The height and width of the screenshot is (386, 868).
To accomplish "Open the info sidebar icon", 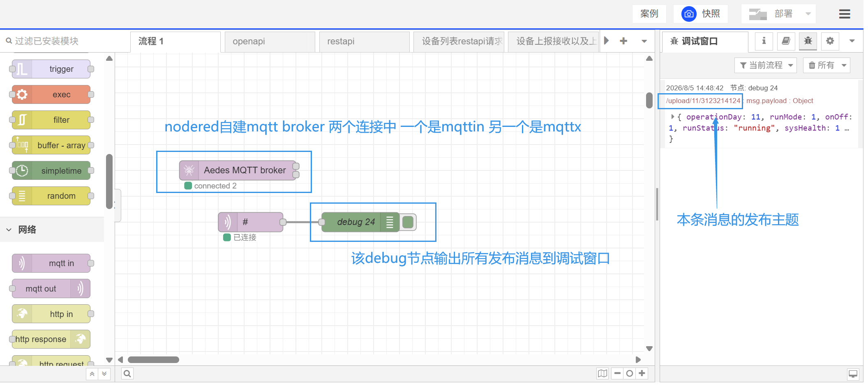I will (x=764, y=41).
